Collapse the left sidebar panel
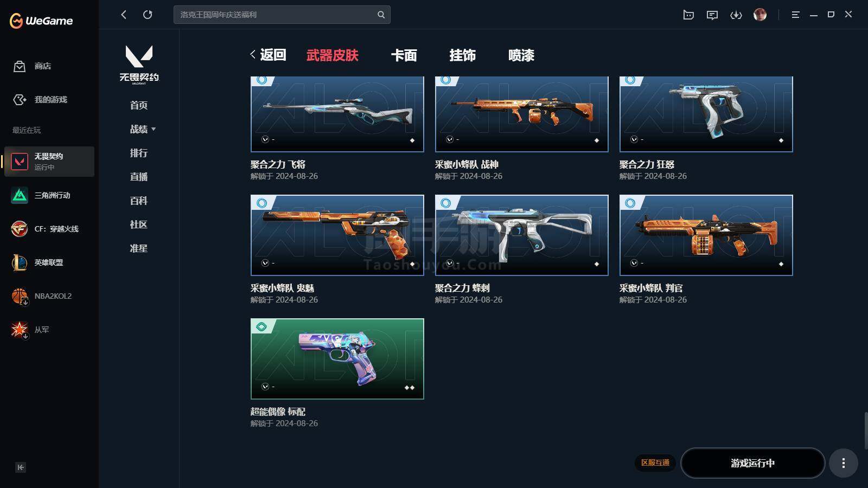The height and width of the screenshot is (488, 868). pos(21,467)
